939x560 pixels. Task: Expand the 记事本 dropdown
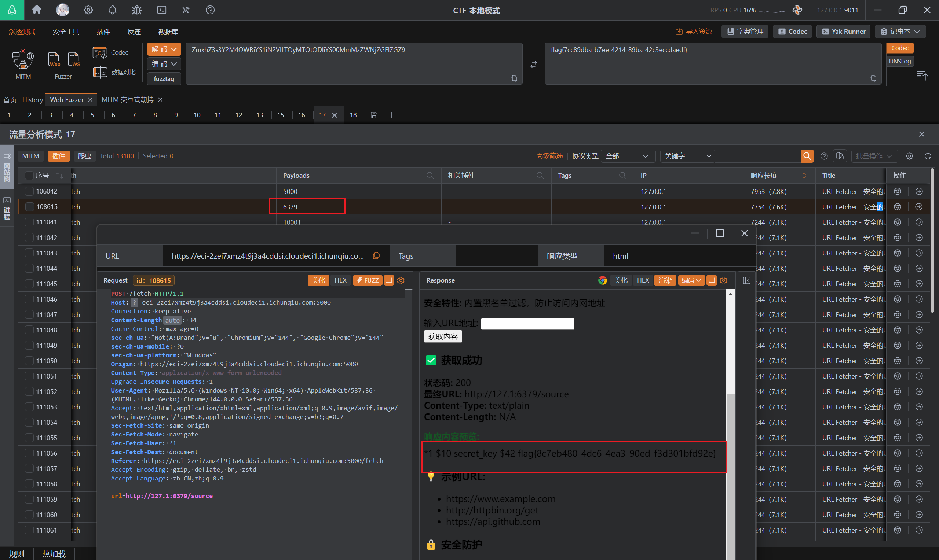(900, 31)
